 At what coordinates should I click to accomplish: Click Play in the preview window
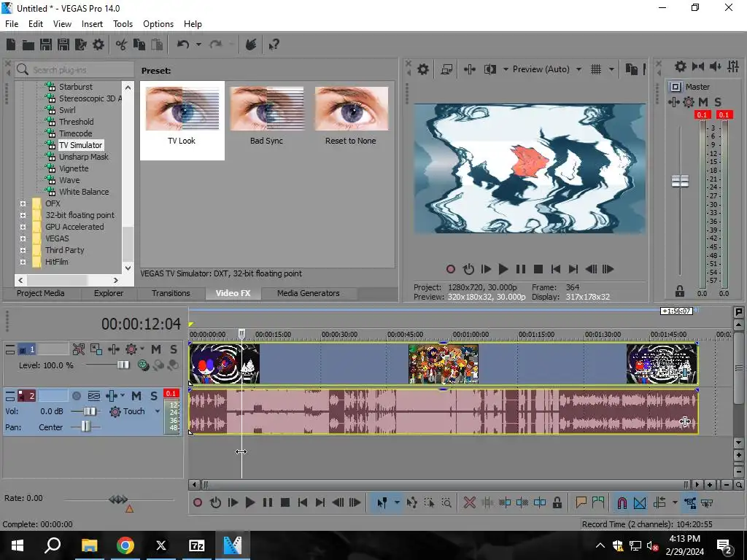click(x=503, y=269)
